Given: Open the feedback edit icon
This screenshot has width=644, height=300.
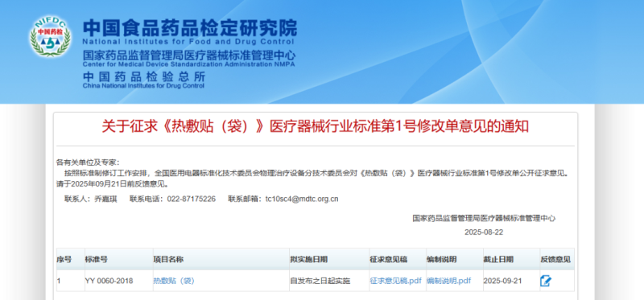Looking at the screenshot, I should [546, 282].
